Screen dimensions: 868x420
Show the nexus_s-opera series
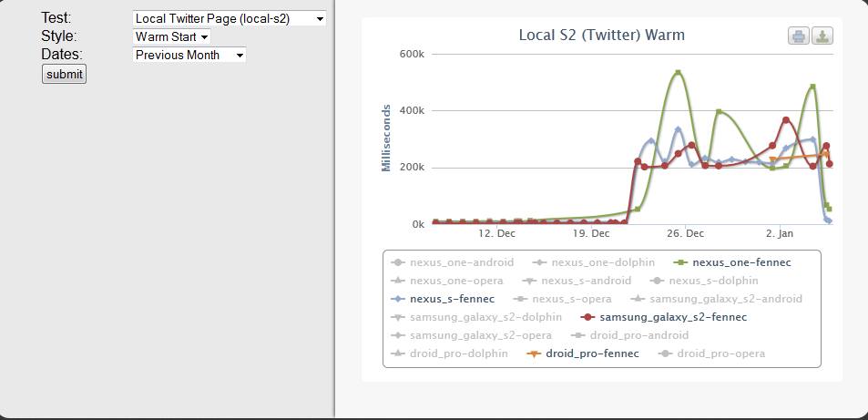[563, 299]
